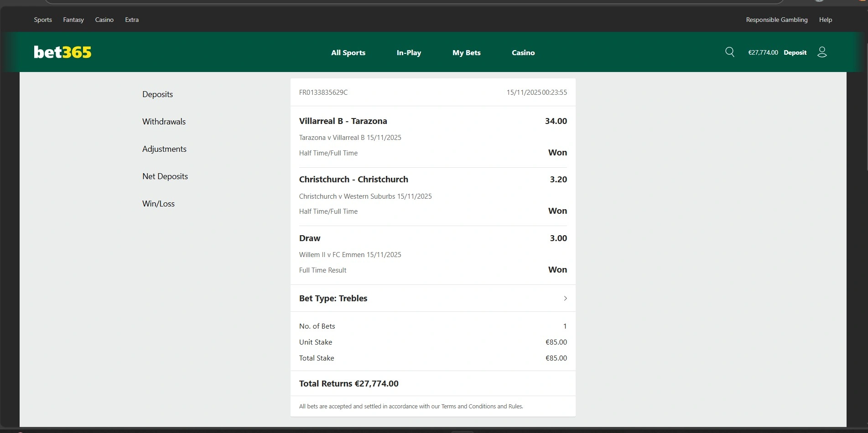Click the Help link
The width and height of the screenshot is (868, 433).
[x=825, y=20]
